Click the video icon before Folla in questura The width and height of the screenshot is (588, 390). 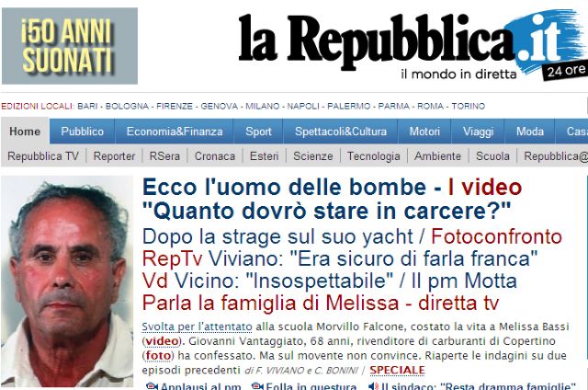257,386
